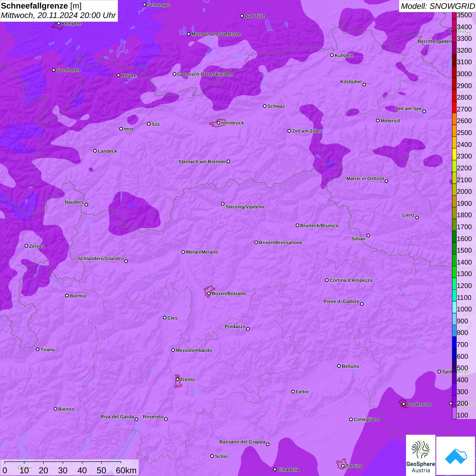Click the Bozen/Bolzano city marker circle
Viewport: 476px width, 476px height.
click(209, 293)
